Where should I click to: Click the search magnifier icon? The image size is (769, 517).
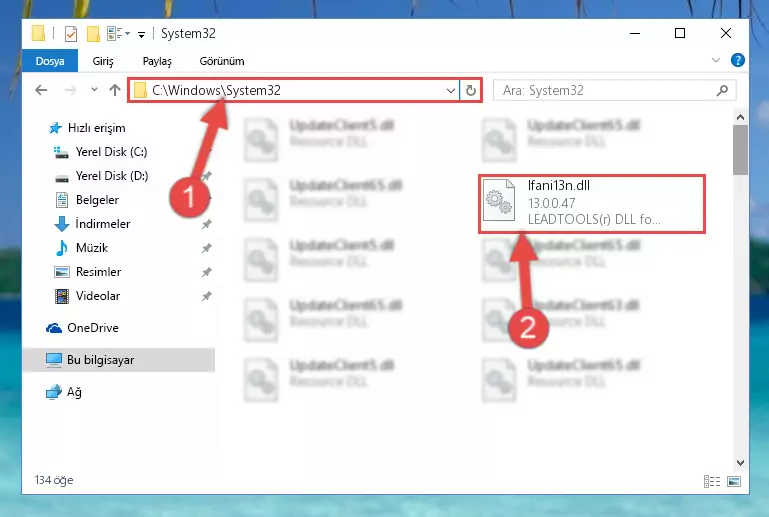click(x=722, y=91)
